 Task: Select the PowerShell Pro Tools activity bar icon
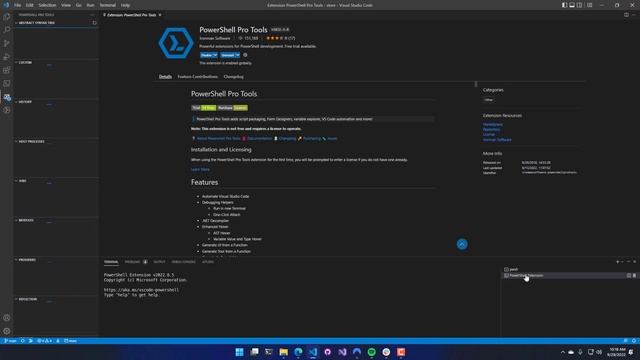7,97
